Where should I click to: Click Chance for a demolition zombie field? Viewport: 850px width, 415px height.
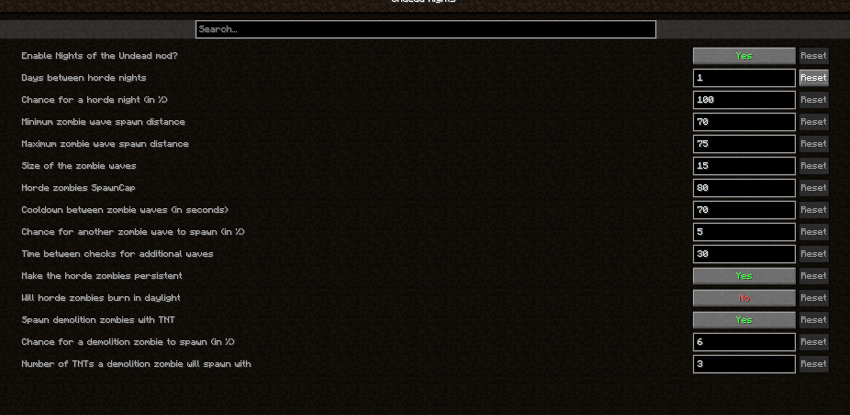[x=743, y=342]
